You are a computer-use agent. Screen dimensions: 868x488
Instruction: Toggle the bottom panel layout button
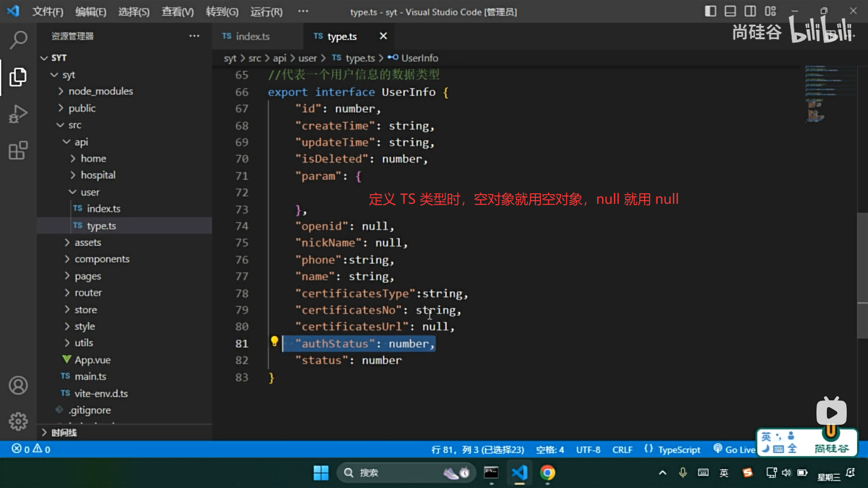coord(730,11)
